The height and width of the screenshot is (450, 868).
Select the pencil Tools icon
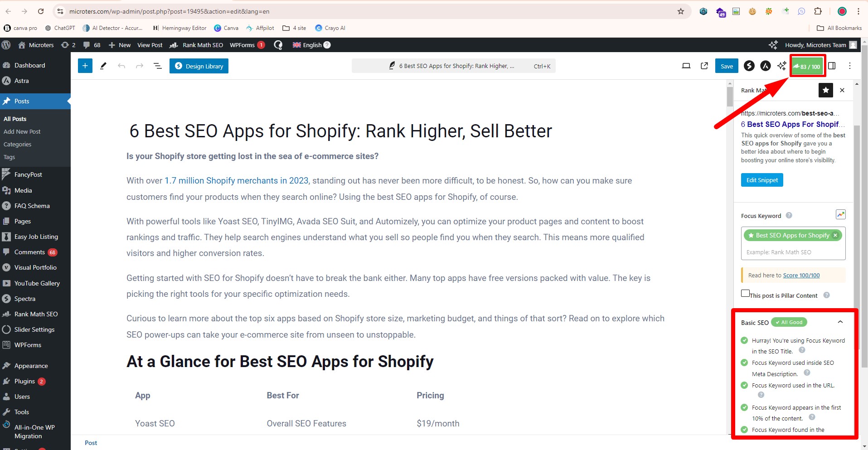tap(103, 66)
